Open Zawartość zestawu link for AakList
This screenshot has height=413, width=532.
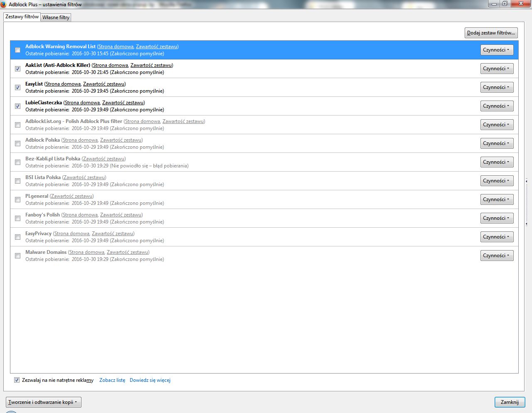pos(151,65)
